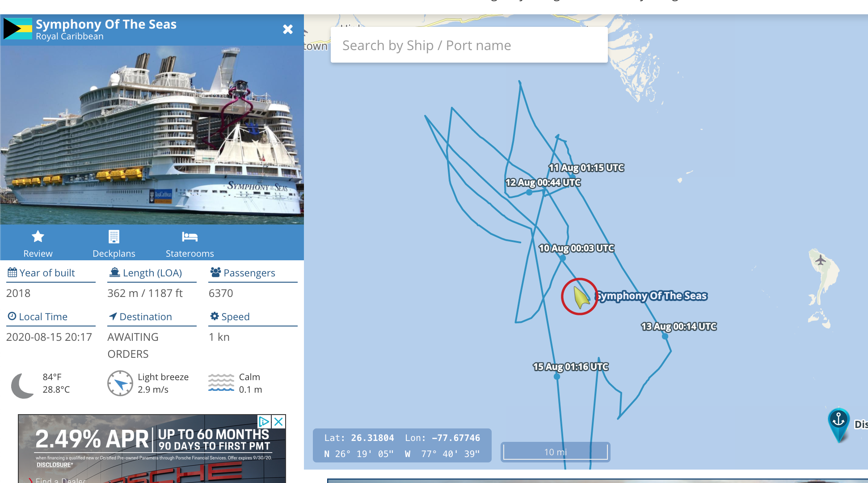Image resolution: width=868 pixels, height=483 pixels.
Task: Open the Deckplans building icon
Action: pyautogui.click(x=114, y=236)
